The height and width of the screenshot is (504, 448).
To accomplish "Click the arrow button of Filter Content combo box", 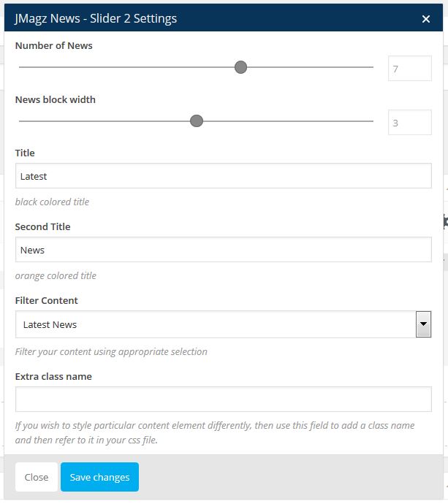I will (x=422, y=324).
